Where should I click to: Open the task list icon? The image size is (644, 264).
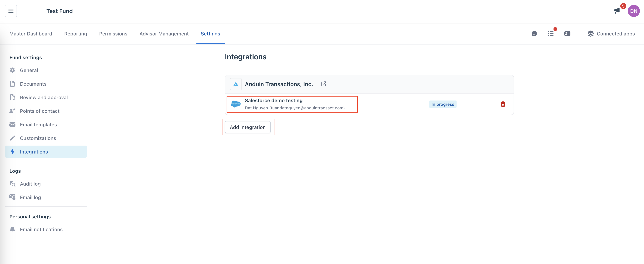550,34
